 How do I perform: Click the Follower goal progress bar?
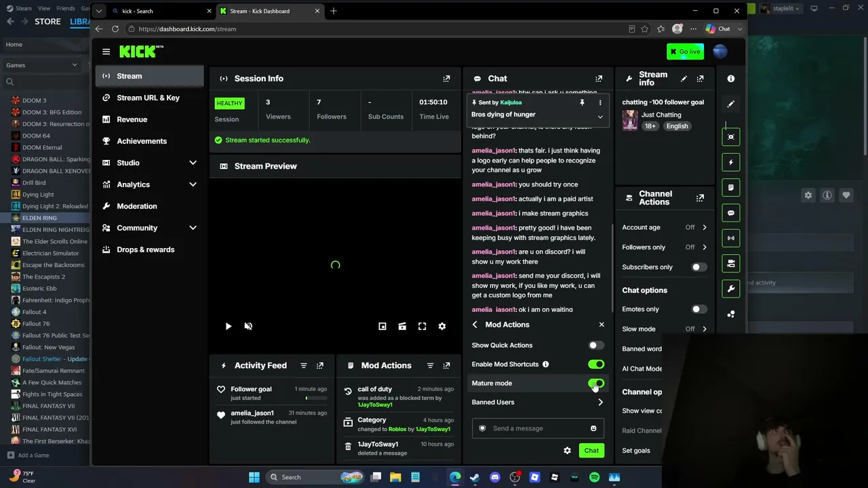coord(316,398)
